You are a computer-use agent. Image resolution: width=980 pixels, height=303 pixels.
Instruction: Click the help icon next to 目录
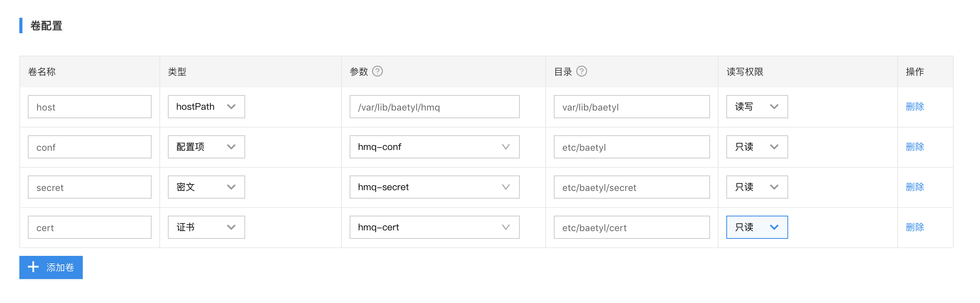click(x=581, y=71)
